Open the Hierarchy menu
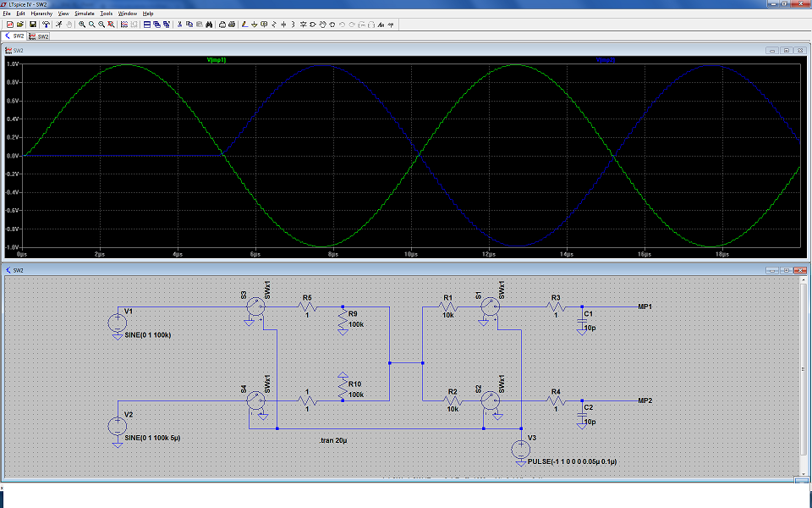Image resolution: width=812 pixels, height=508 pixels. (x=41, y=14)
